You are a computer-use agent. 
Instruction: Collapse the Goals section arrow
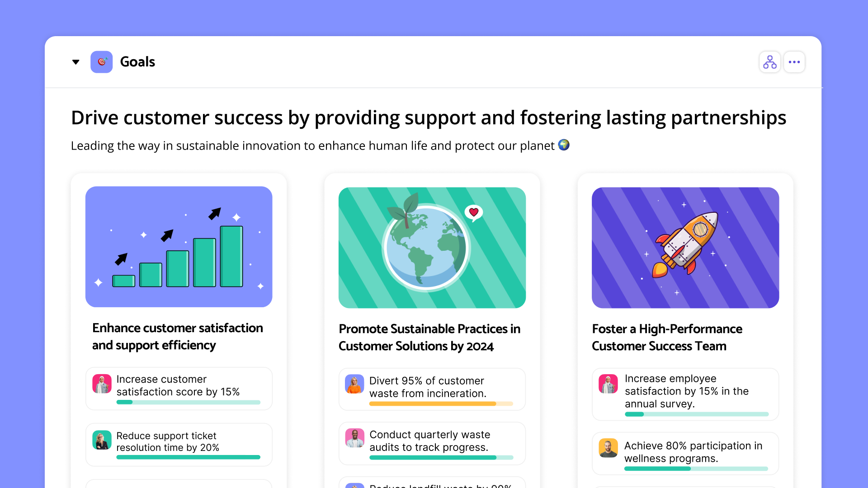point(76,62)
